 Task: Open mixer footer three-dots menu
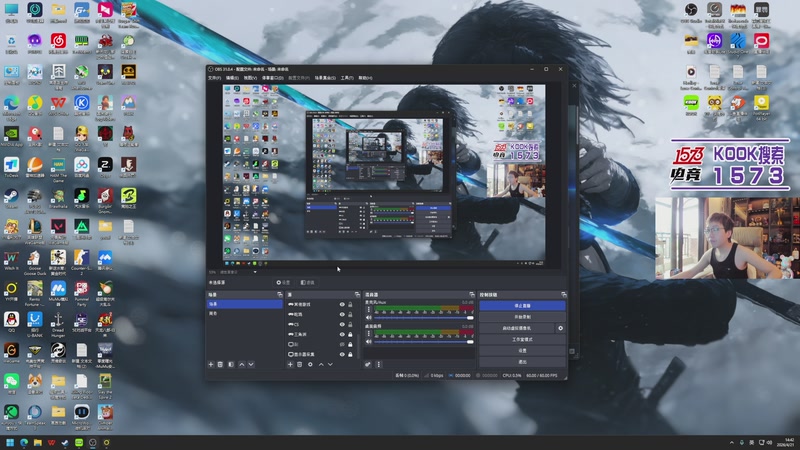[379, 364]
